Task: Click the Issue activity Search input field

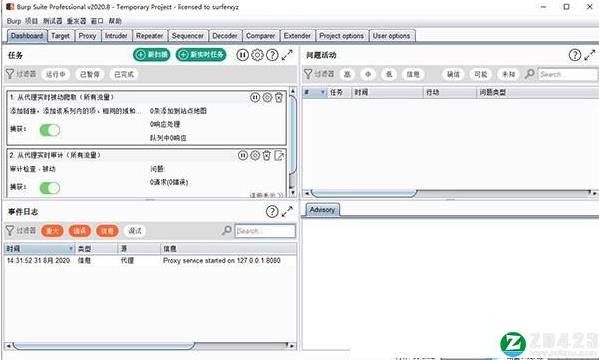Action: [567, 74]
